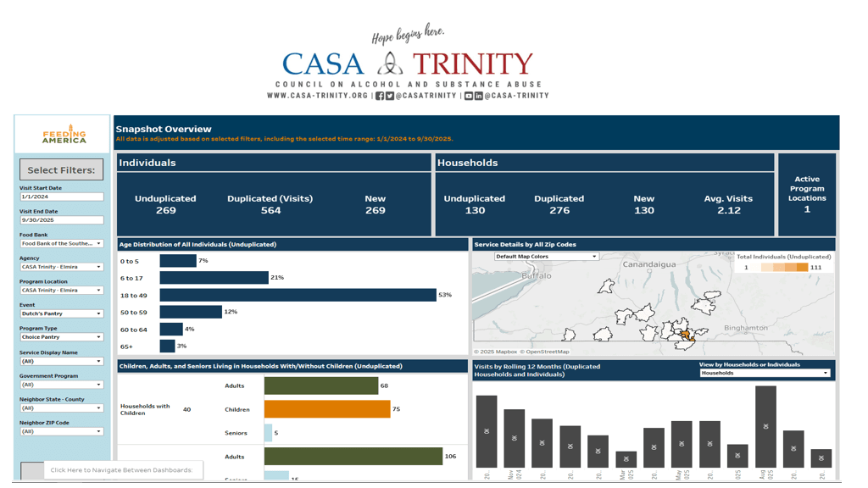Click the trinity knot logo emblem
The height and width of the screenshot is (488, 868).
[390, 64]
